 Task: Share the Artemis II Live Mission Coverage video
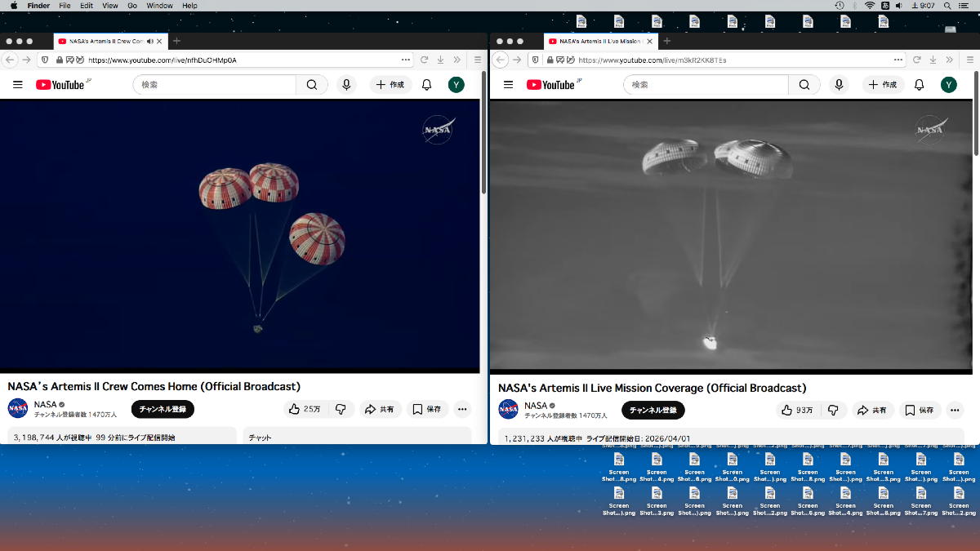(872, 410)
